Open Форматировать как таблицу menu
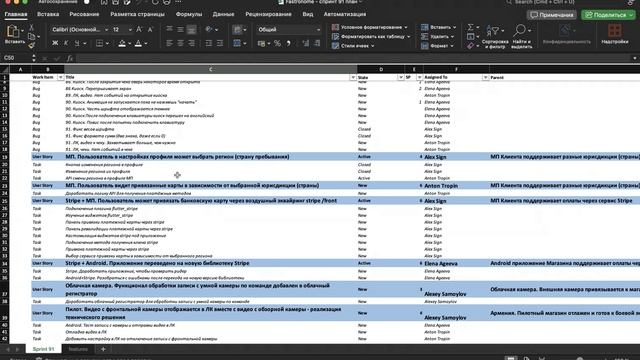 point(371,36)
